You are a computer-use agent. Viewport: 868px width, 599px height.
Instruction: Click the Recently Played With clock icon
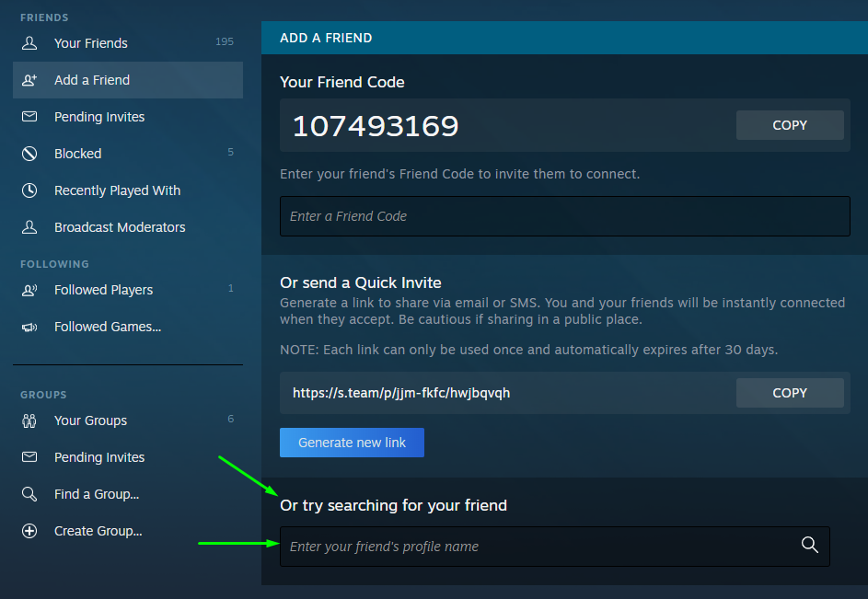(x=29, y=190)
